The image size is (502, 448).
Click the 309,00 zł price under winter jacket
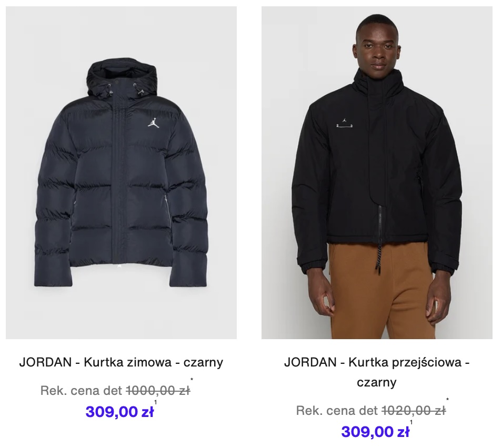(x=119, y=412)
